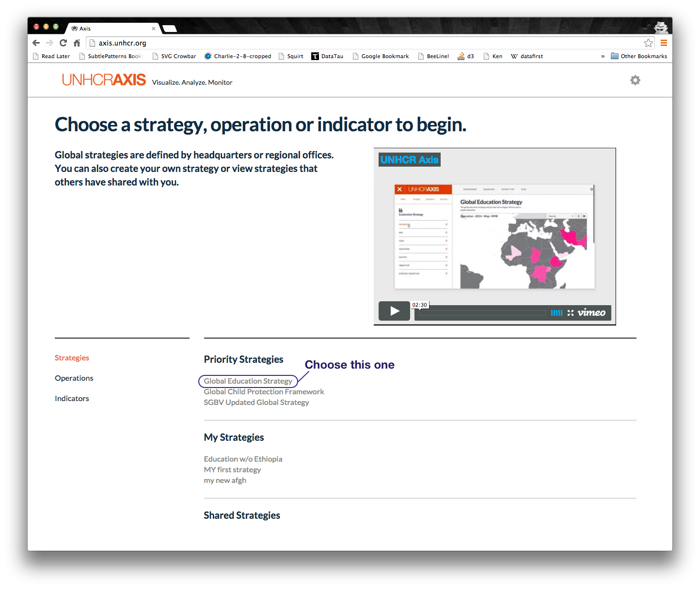Image resolution: width=700 pixels, height=589 pixels.
Task: Click the browser forward arrow
Action: pyautogui.click(x=49, y=43)
